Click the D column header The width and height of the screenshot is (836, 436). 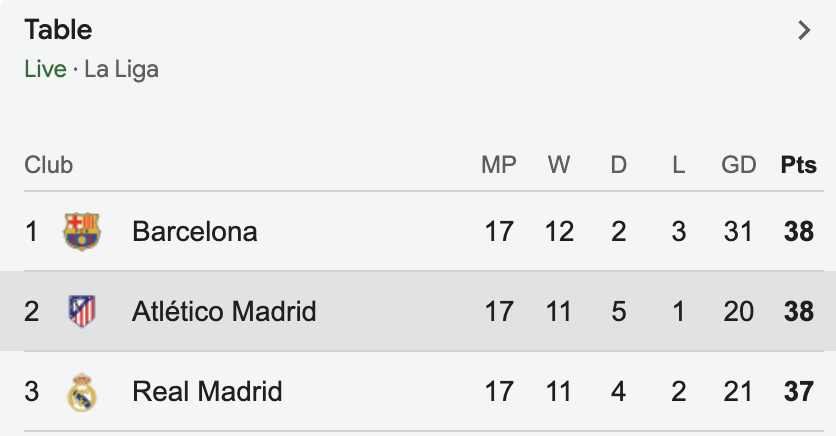(x=618, y=165)
